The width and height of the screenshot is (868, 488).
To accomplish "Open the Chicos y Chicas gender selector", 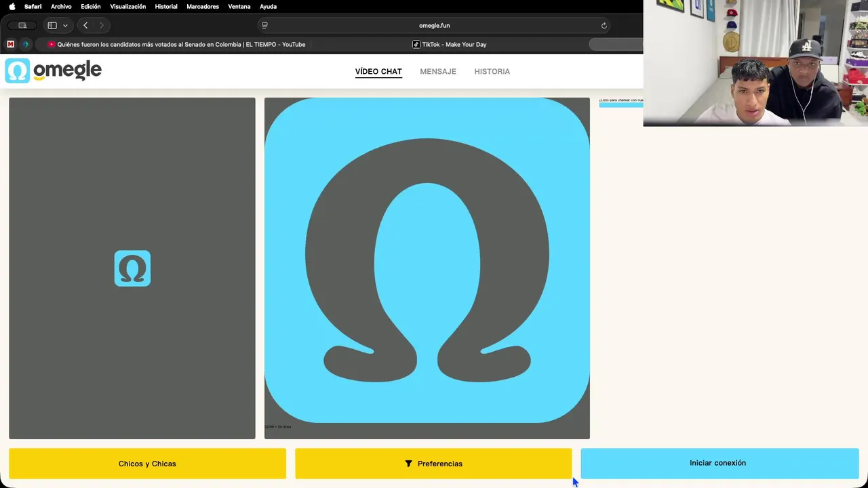I will click(x=147, y=464).
